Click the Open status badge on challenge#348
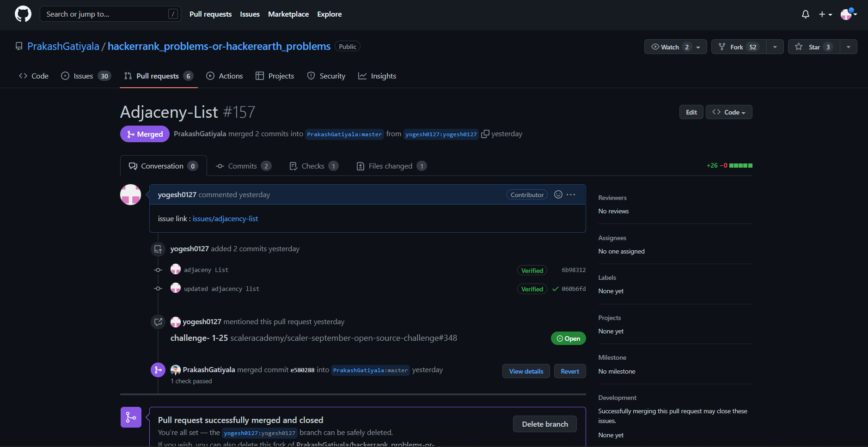 pyautogui.click(x=568, y=338)
